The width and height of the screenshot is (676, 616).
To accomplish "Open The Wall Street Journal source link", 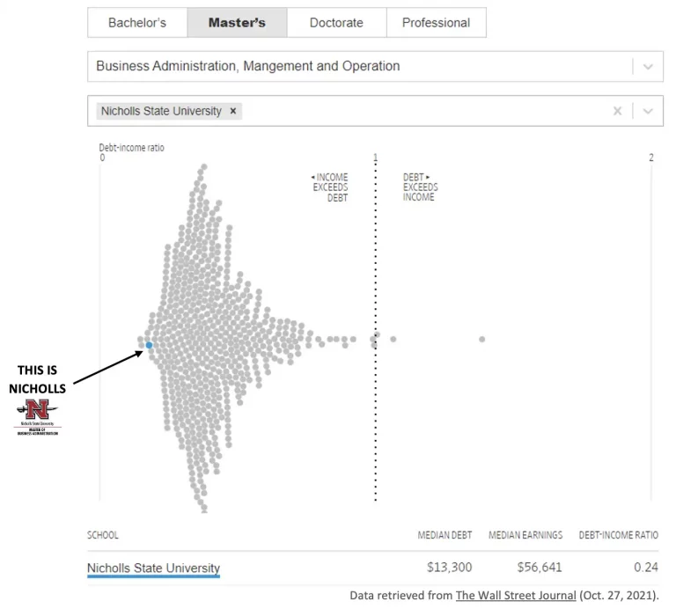I will pos(515,596).
